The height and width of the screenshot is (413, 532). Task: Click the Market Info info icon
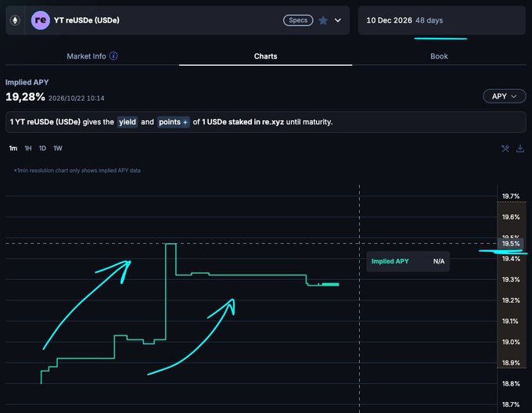click(x=113, y=56)
